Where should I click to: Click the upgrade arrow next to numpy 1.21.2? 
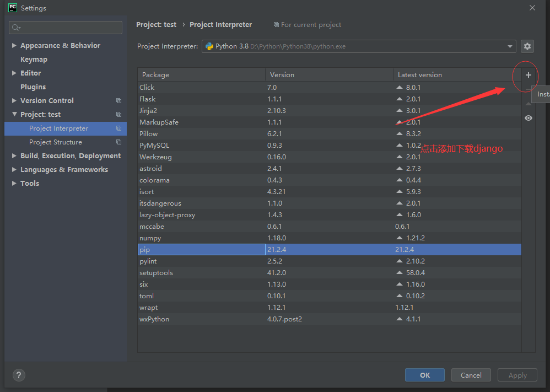point(399,238)
